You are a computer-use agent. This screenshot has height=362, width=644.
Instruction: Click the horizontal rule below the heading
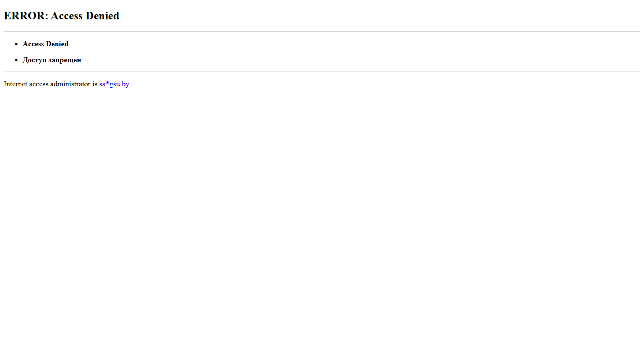tap(322, 32)
